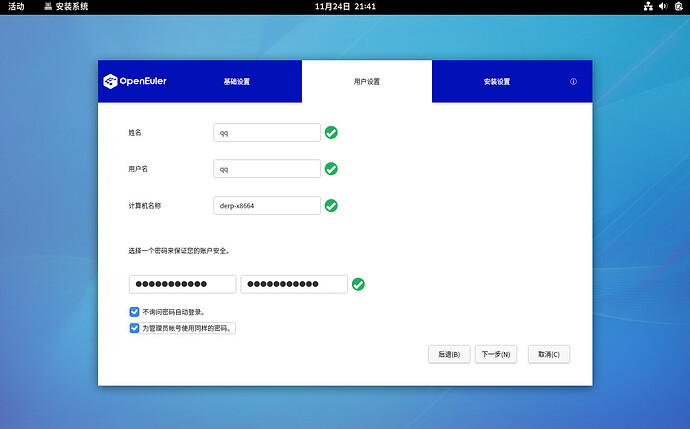Screen dimensions: 690x429
Task: Open the clock showing 11月24日 21:41
Action: [345, 7]
